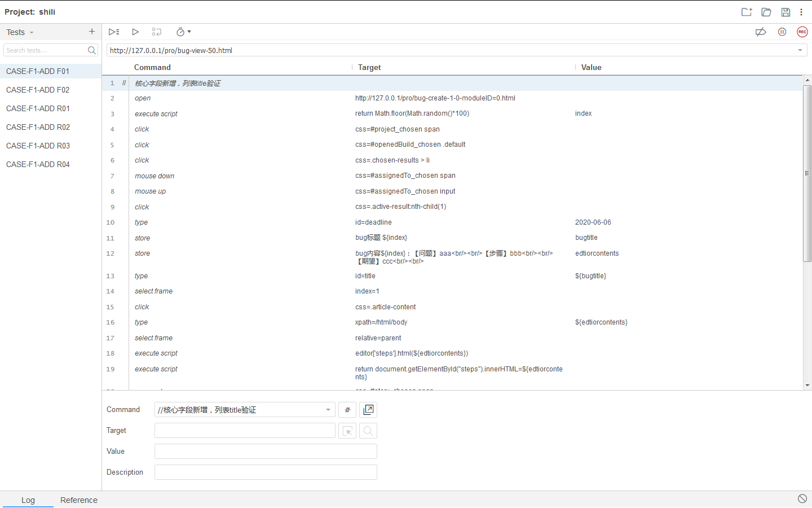Run all tests in the suite
This screenshot has width=812, height=508.
pyautogui.click(x=114, y=32)
